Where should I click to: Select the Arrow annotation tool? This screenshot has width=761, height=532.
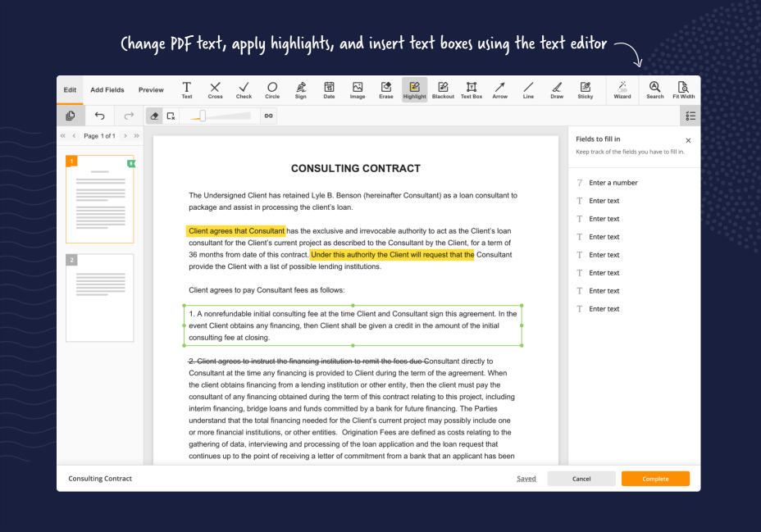pos(499,90)
